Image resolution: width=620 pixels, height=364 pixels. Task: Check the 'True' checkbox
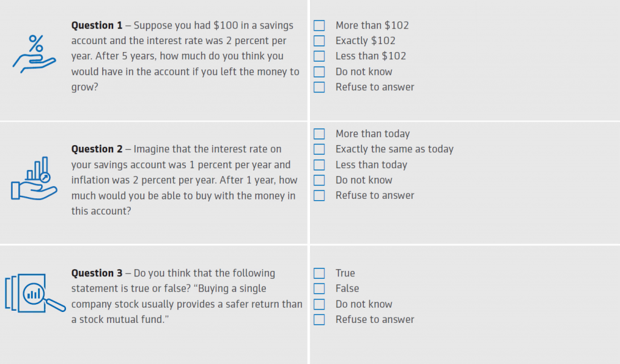pos(319,273)
